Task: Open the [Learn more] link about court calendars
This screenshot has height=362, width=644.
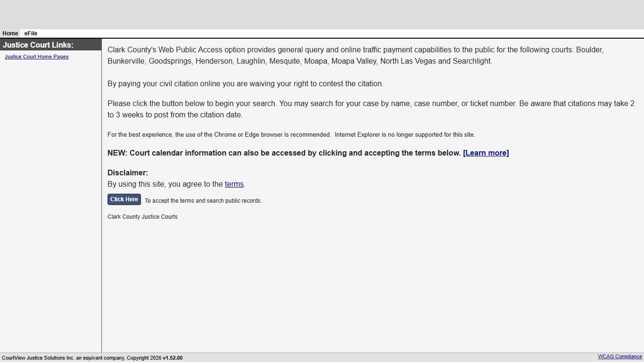Action: 486,153
